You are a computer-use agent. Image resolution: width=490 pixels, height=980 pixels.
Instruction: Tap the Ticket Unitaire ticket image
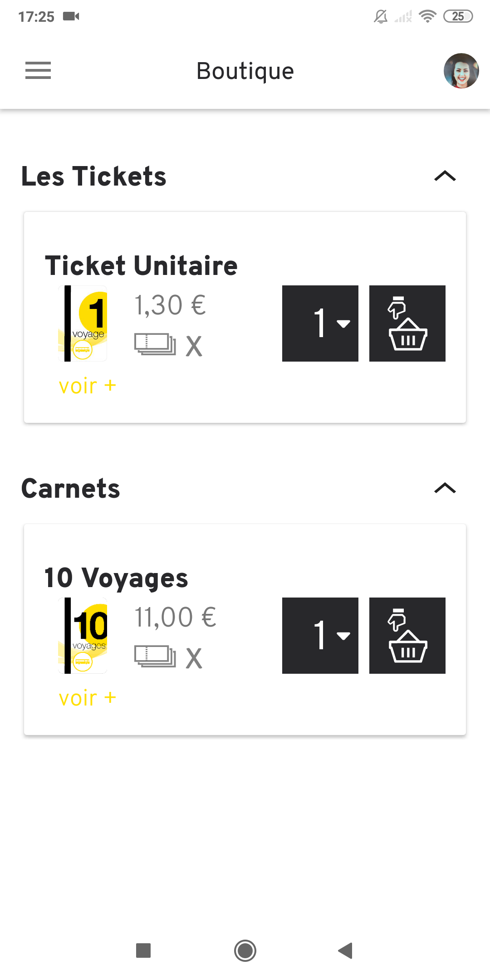tap(83, 323)
